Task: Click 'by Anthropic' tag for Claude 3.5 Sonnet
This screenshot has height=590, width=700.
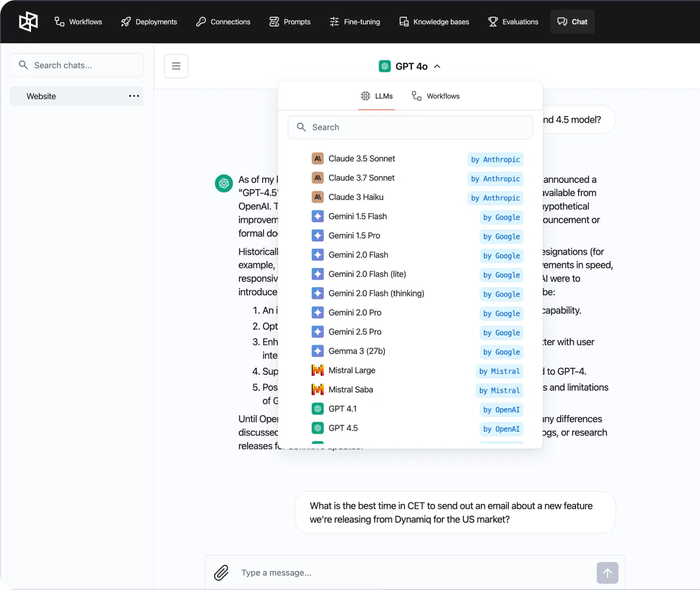Action: [495, 159]
